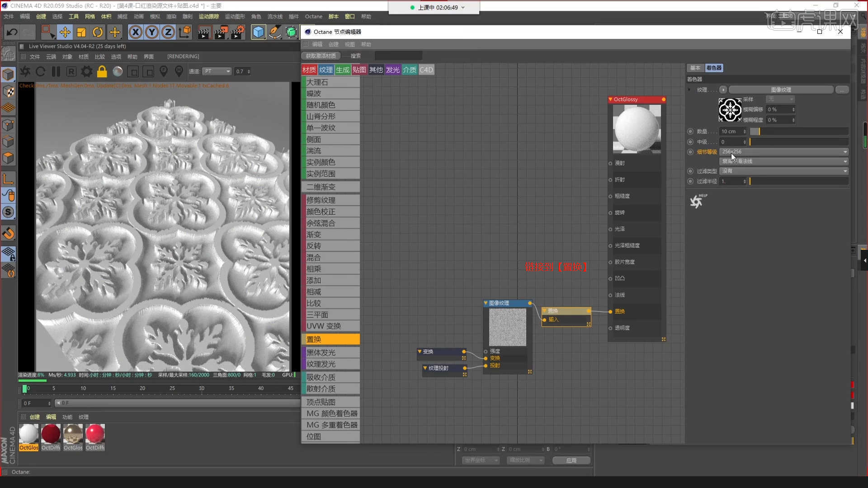Click the Undo arrow in main toolbar

(12, 32)
